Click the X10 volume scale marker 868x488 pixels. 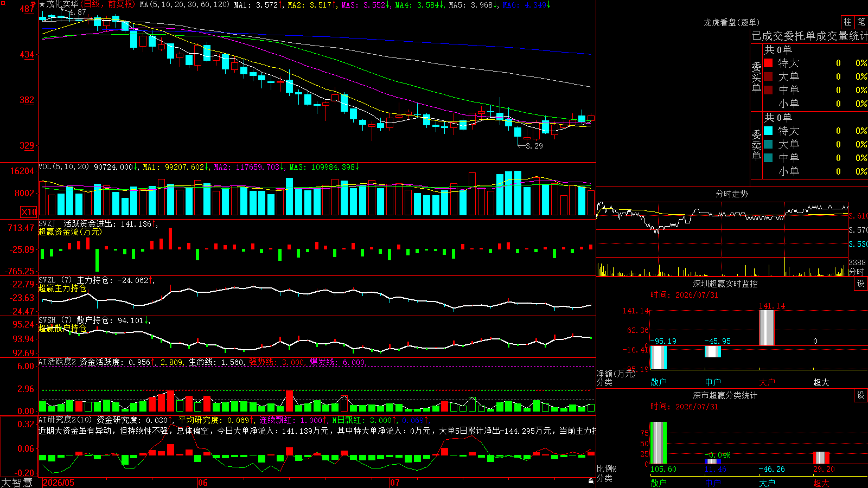pyautogui.click(x=29, y=212)
